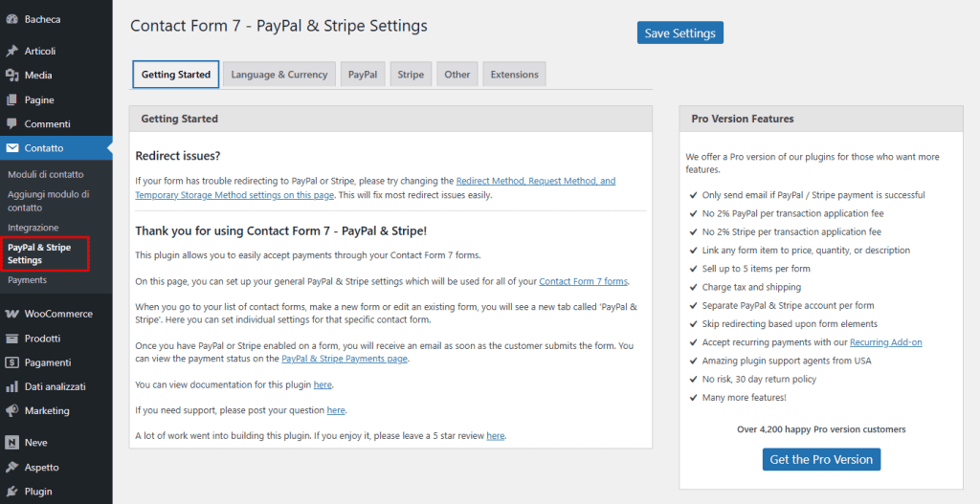The width and height of the screenshot is (980, 504).
Task: Follow the Contact Form 7 forms link
Action: pos(583,282)
